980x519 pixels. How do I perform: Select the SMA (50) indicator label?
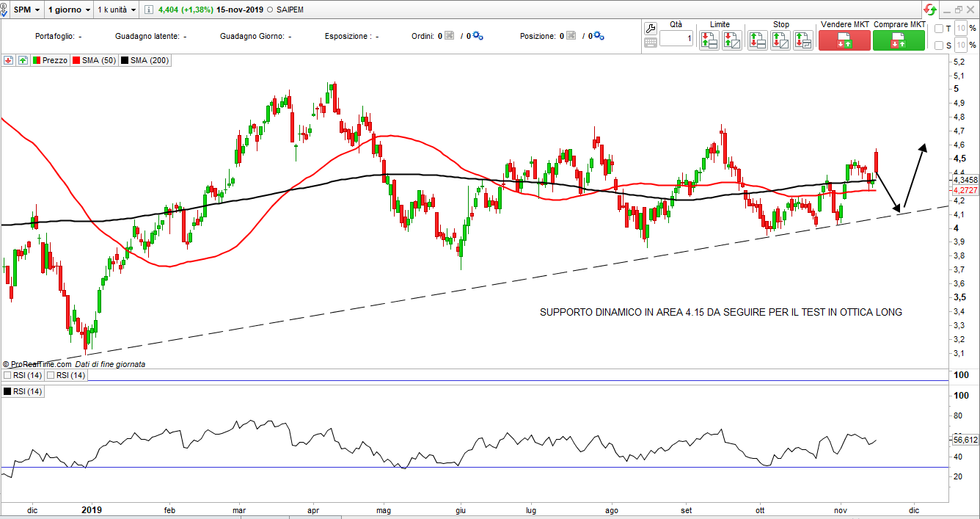94,60
